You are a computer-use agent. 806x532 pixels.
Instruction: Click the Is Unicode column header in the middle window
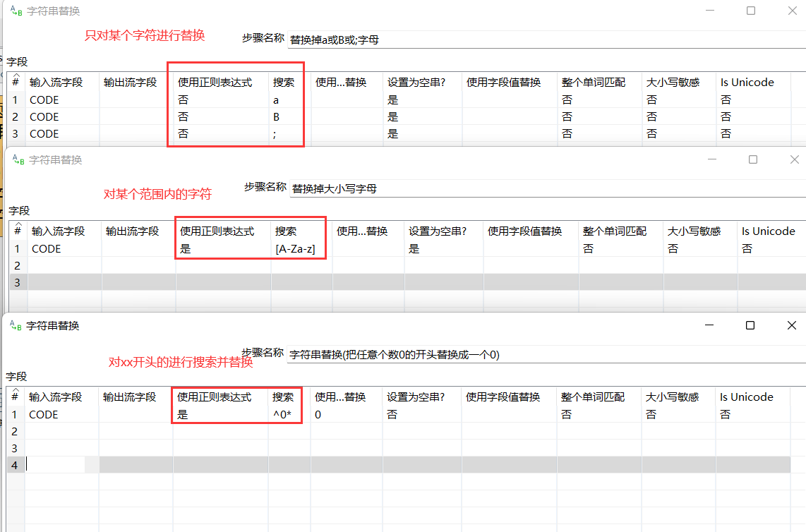[769, 231]
